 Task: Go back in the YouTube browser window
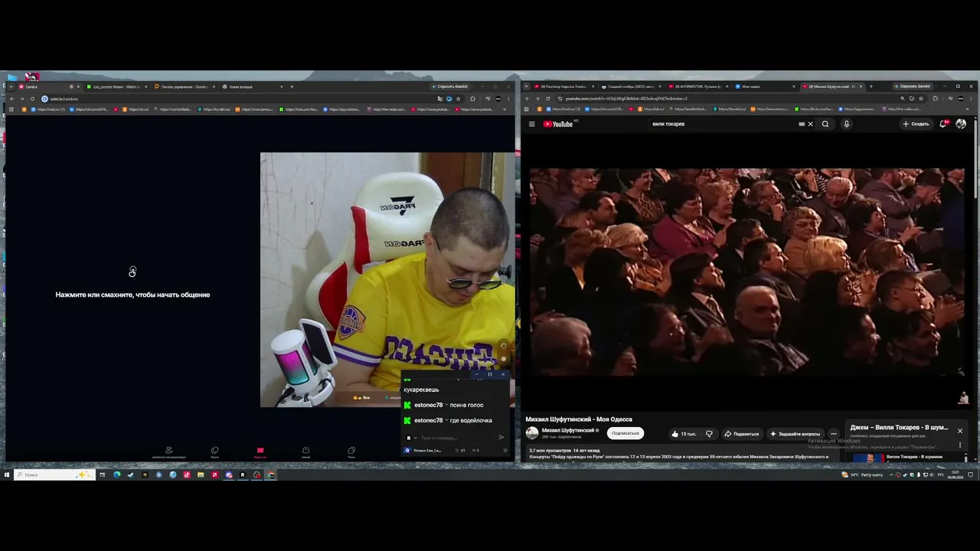[527, 99]
